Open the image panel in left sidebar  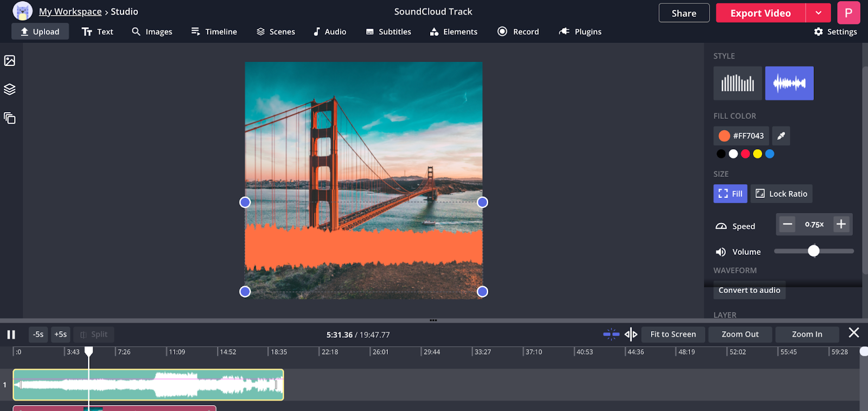coord(10,61)
